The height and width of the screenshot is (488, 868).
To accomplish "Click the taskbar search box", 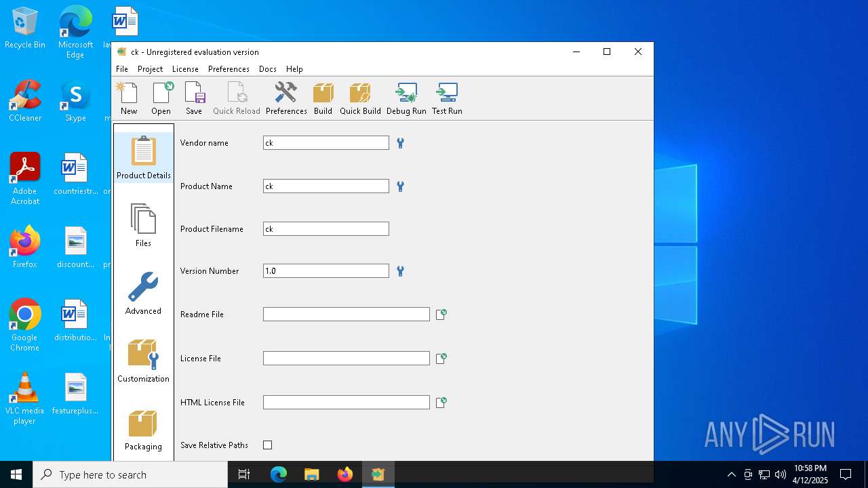I will (x=130, y=474).
